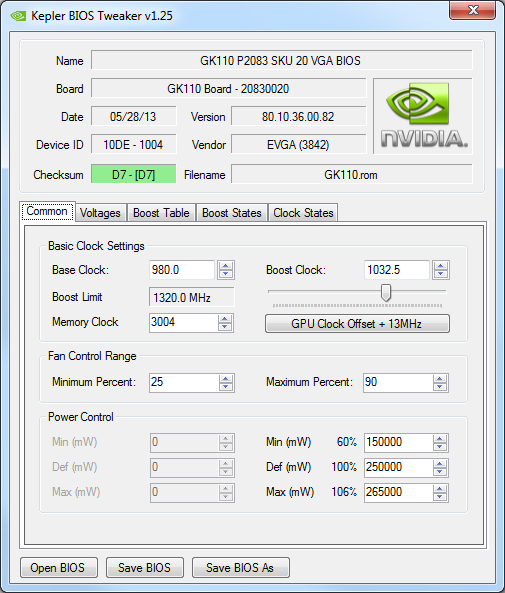Increase the 106% Max (mW) power value
Screen dimensions: 505x593
440,489
